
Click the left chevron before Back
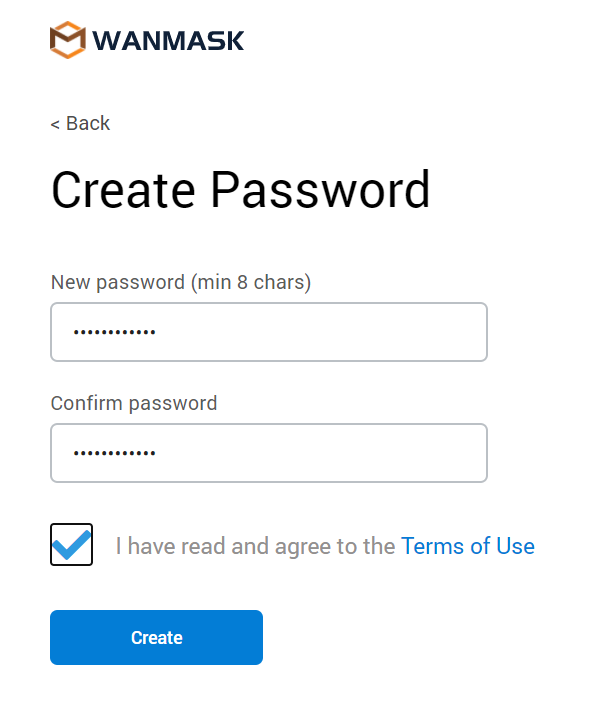click(x=55, y=124)
